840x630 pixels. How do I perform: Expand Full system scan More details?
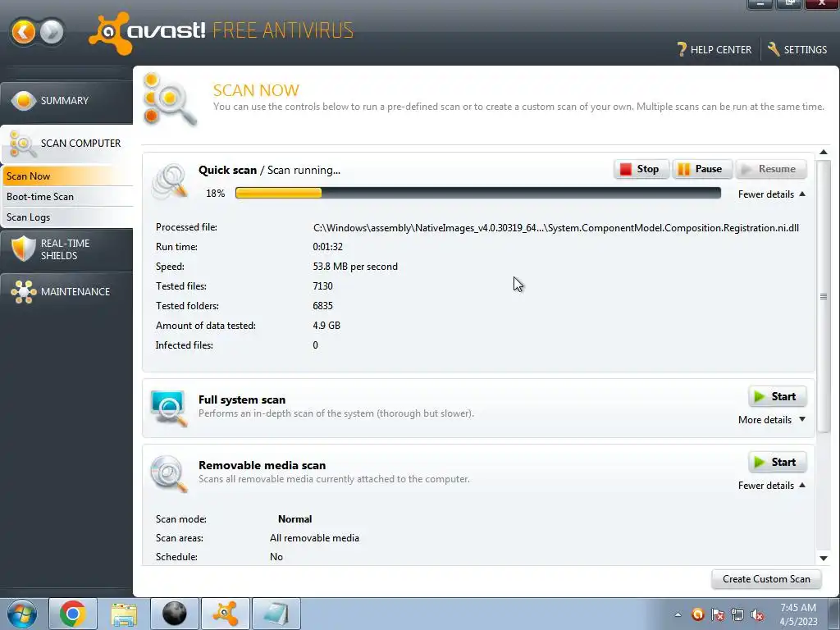pos(771,420)
